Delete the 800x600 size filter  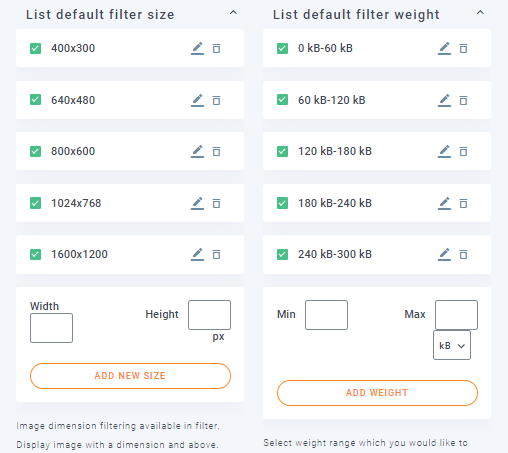[x=217, y=151]
